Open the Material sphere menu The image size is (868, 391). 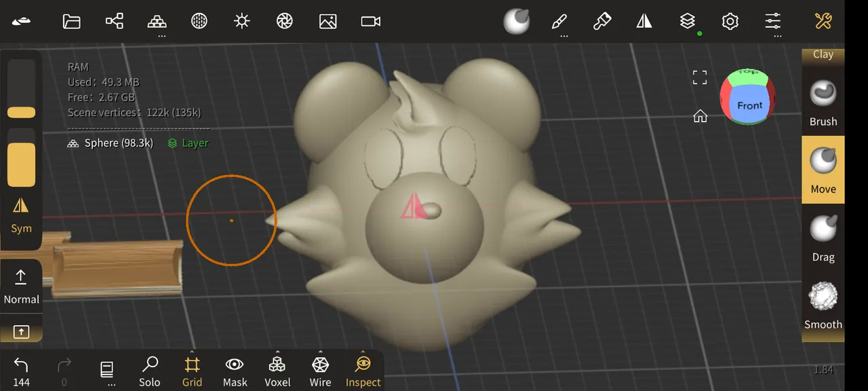click(199, 21)
